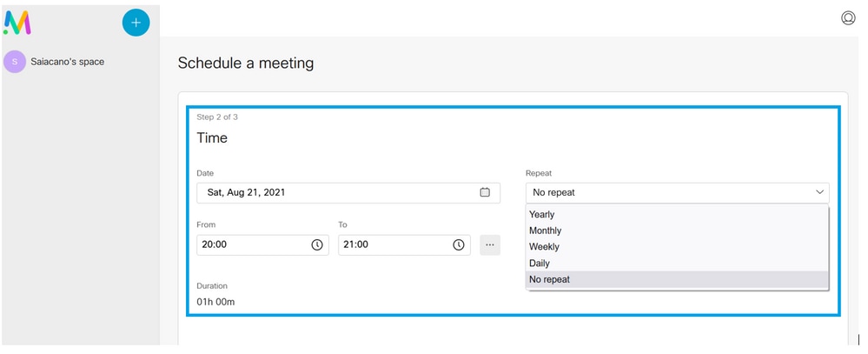Choose Monthly from the Repeat list
This screenshot has width=868, height=354.
click(546, 230)
